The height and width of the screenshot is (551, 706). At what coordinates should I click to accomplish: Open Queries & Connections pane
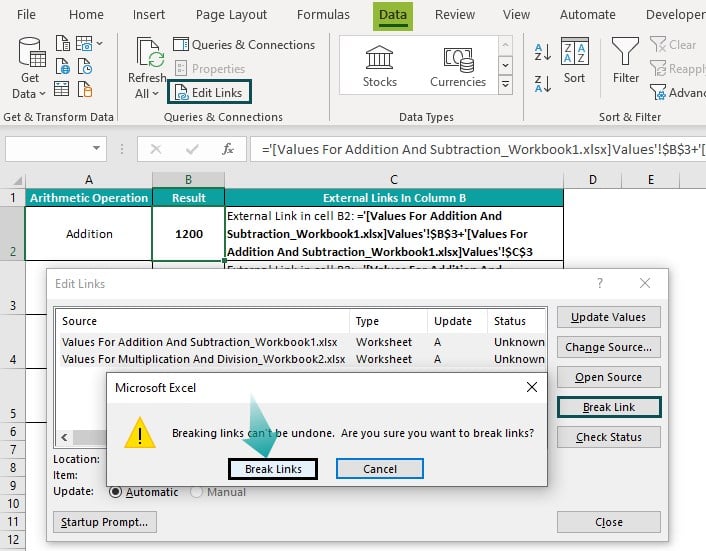244,45
